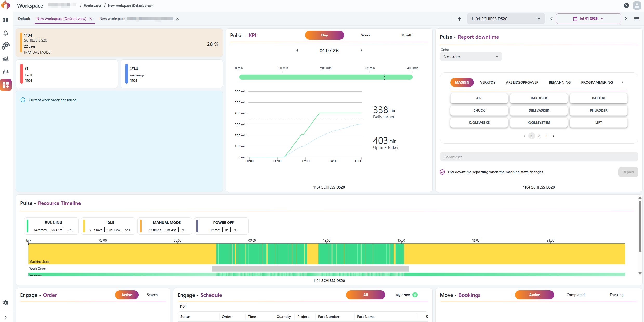Screen dimensions: 644x322
Task: Select the MASKIN downtime category
Action: (462, 82)
